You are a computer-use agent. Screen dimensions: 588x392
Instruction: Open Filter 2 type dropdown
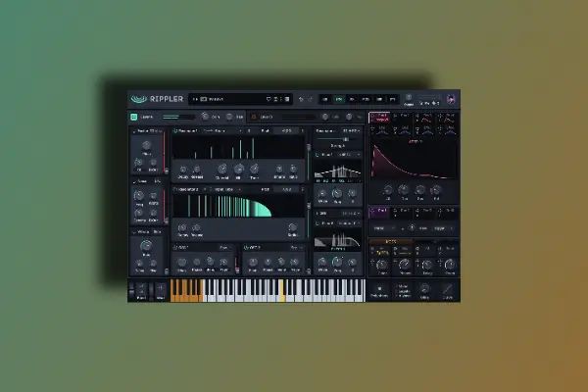(349, 223)
